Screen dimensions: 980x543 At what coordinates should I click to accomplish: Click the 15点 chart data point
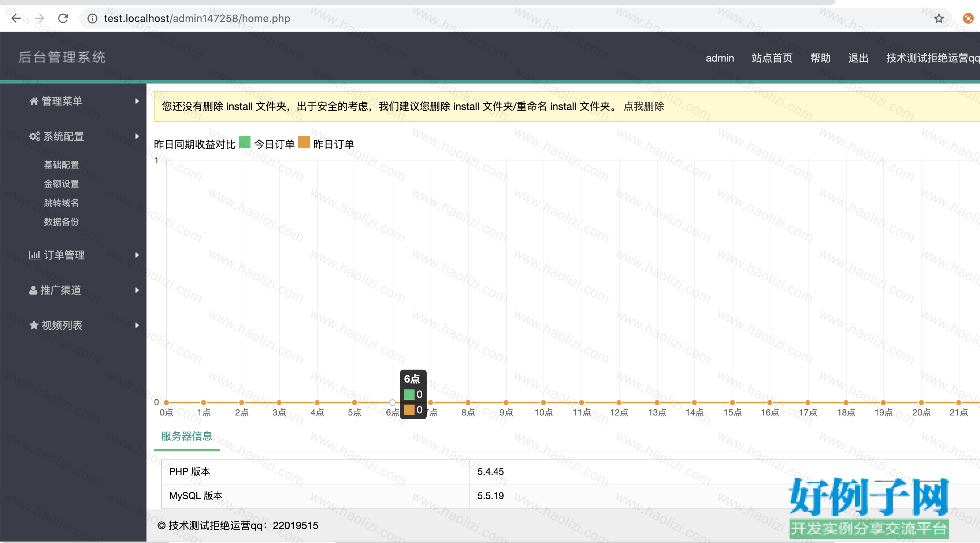[732, 403]
